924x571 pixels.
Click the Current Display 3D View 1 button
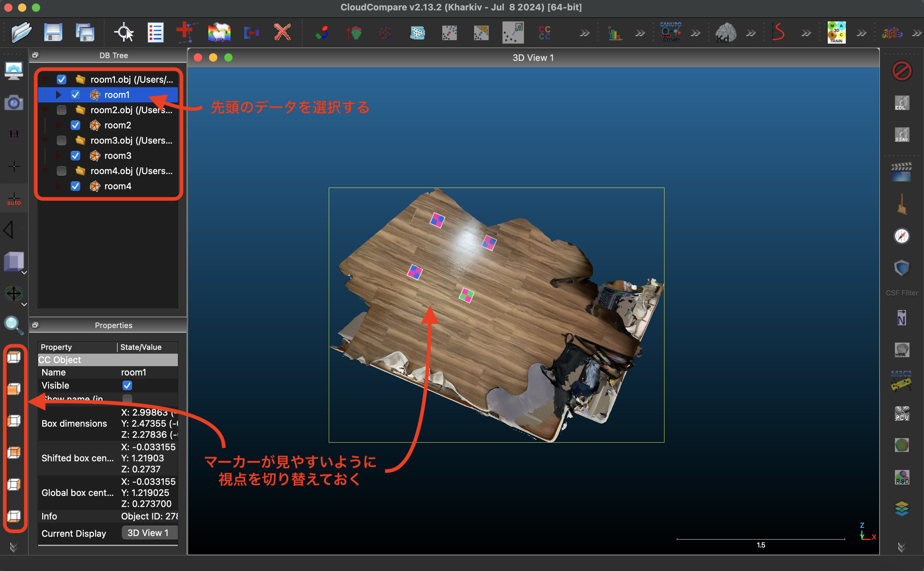[149, 533]
